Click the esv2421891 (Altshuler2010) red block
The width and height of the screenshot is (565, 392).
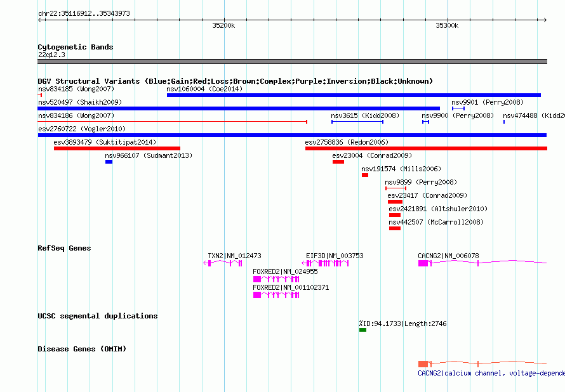[395, 215]
